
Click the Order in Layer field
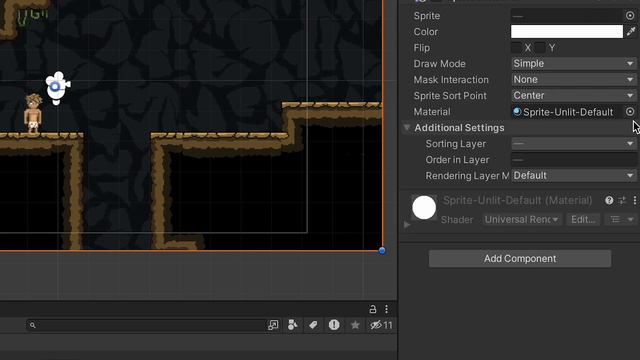(573, 160)
